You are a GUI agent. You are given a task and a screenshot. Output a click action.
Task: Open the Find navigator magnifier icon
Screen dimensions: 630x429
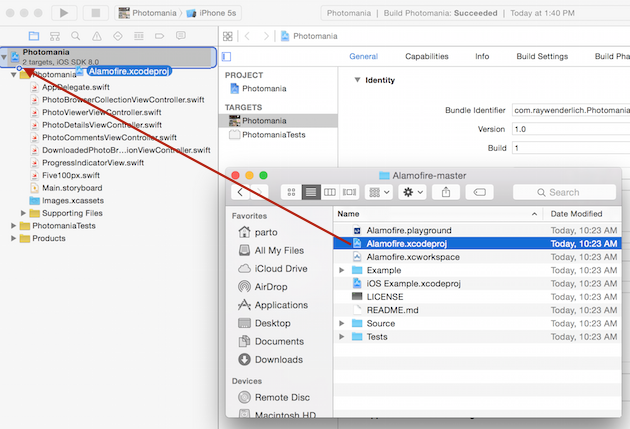coord(76,36)
